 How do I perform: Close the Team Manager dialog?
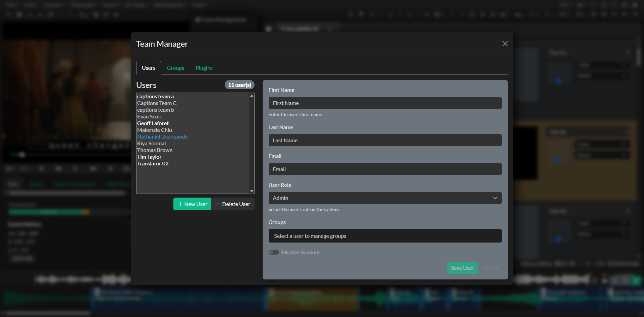point(505,44)
